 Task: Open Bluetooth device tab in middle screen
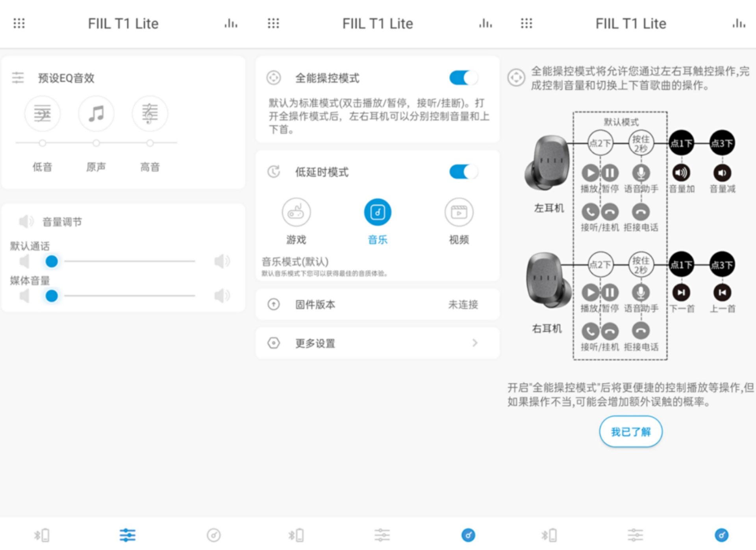tap(296, 535)
